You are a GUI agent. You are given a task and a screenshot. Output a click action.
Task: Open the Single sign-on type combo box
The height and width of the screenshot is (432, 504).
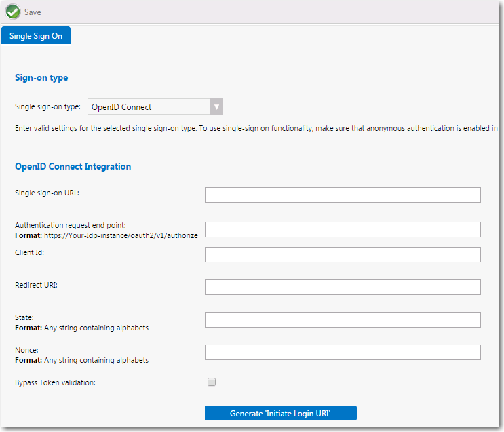(149, 107)
